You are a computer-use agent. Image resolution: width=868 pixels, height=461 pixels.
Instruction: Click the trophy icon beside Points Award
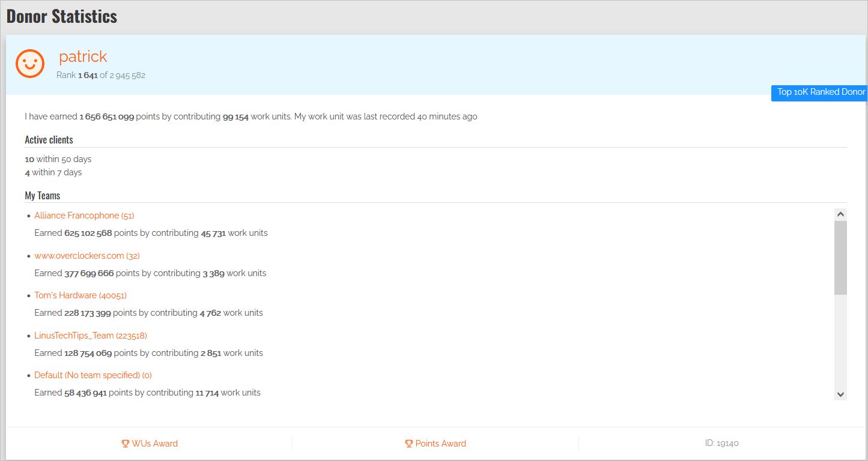(x=409, y=444)
